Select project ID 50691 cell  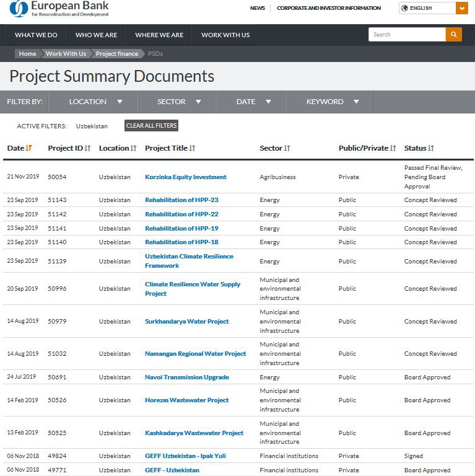57,377
